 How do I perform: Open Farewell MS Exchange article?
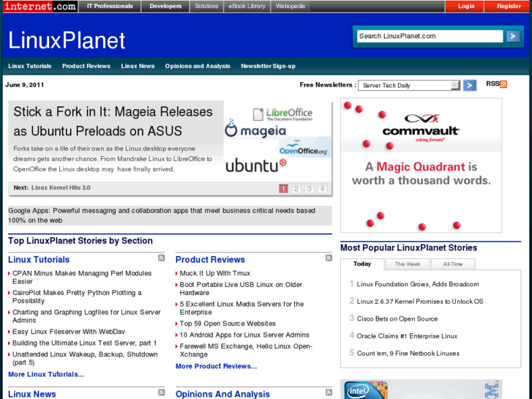point(246,350)
